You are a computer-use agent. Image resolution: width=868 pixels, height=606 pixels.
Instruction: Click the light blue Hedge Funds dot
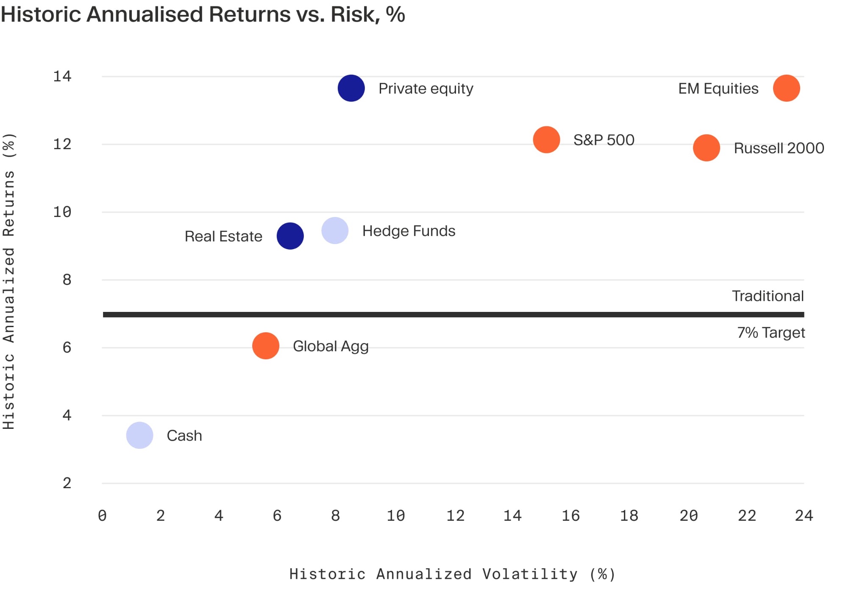point(335,231)
